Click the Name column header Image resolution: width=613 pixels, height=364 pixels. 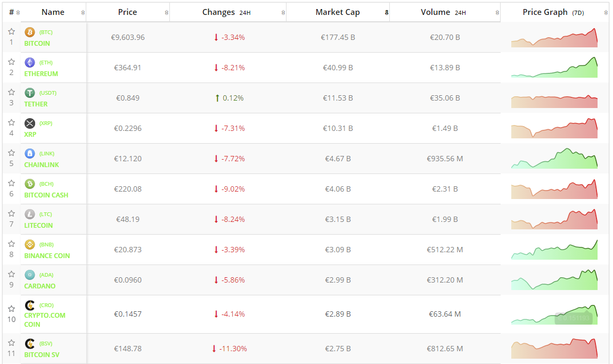(53, 12)
